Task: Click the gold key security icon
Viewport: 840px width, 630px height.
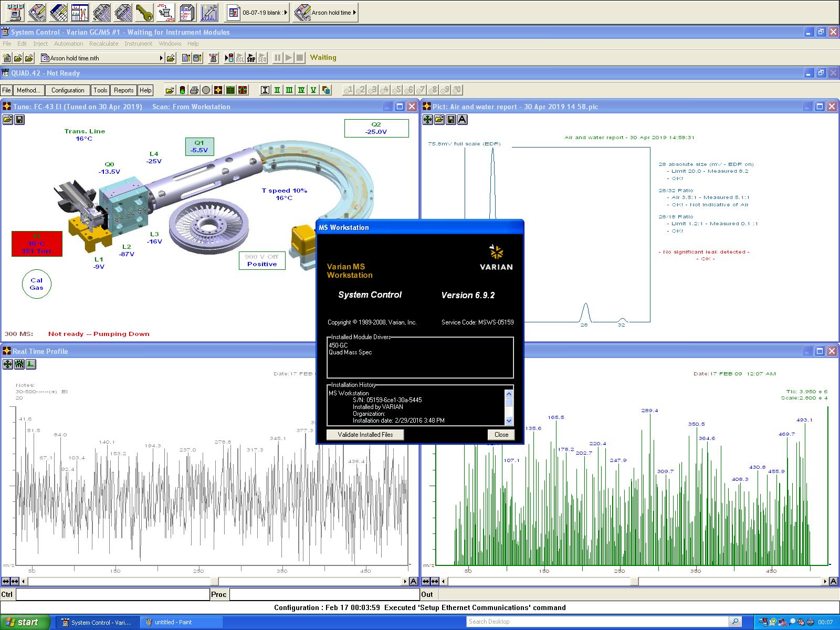Action: point(145,12)
